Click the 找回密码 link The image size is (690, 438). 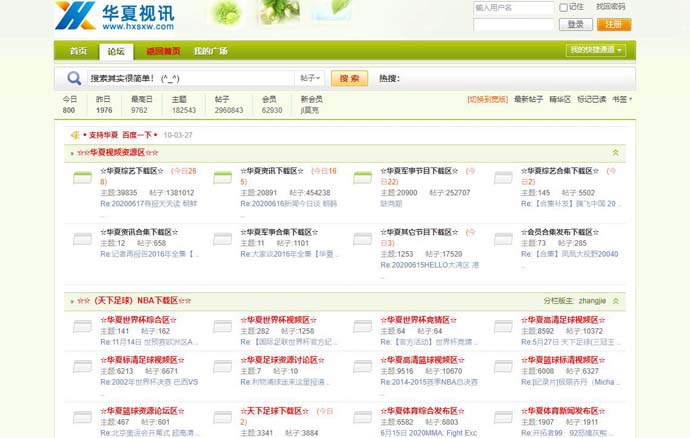[x=611, y=7]
